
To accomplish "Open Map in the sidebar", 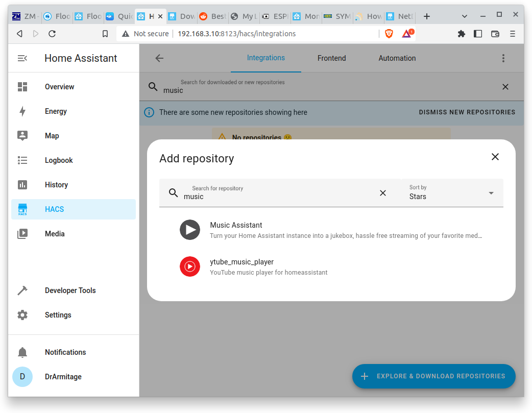I will pos(74,136).
